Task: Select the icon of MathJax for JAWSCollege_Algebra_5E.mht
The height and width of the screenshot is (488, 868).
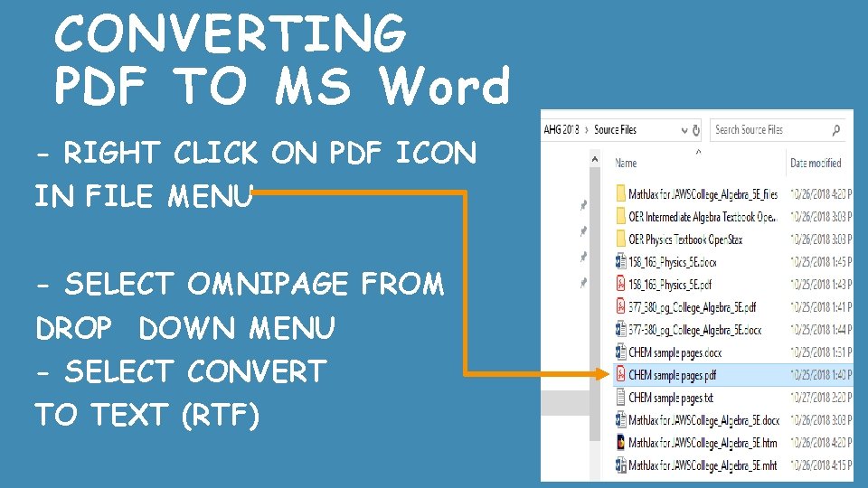Action: [620, 465]
